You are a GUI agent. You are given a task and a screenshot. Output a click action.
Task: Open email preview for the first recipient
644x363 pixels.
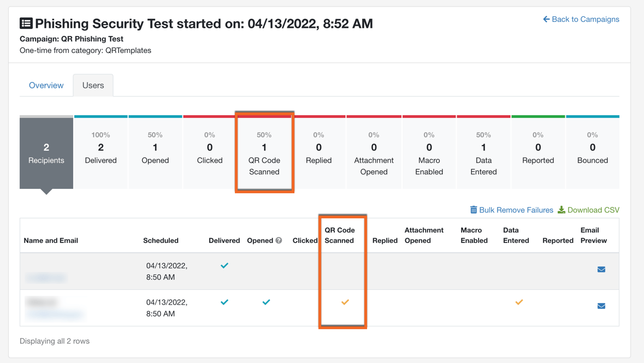click(x=601, y=269)
